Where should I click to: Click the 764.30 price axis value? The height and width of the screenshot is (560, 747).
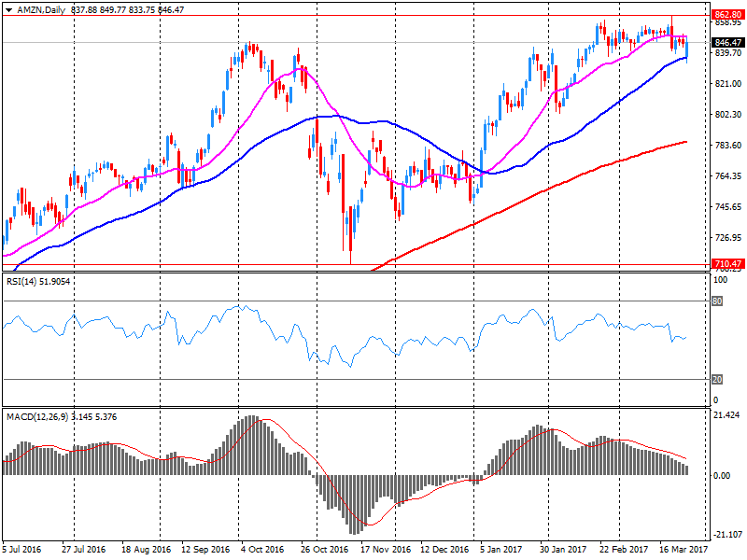pos(726,176)
